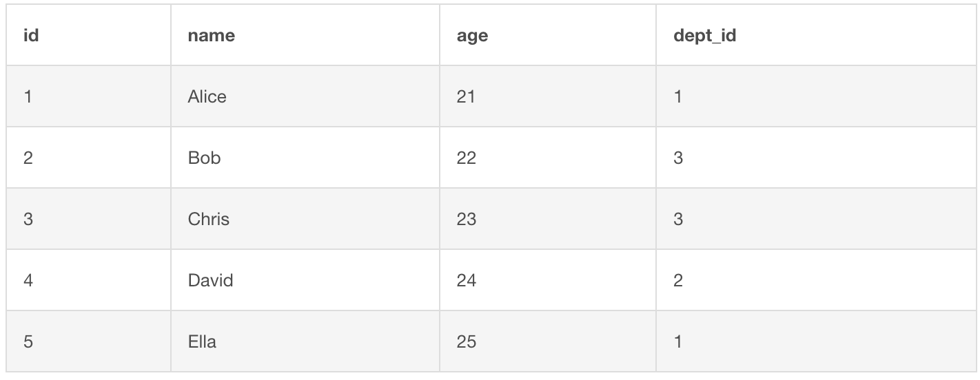Image resolution: width=980 pixels, height=380 pixels.
Task: Select the Ella name cell
Action: pos(202,342)
